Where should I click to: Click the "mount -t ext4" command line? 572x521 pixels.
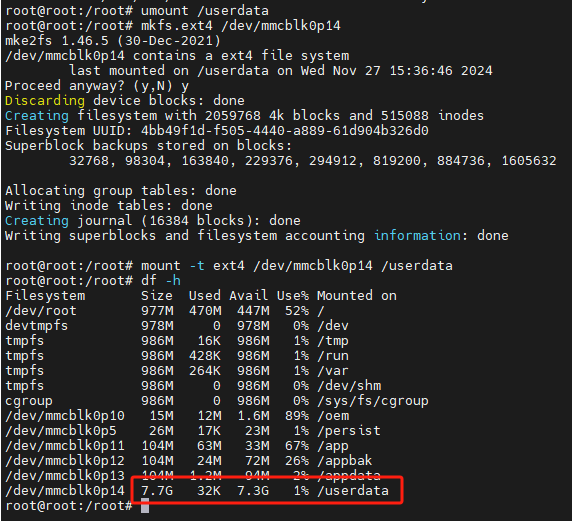[297, 266]
